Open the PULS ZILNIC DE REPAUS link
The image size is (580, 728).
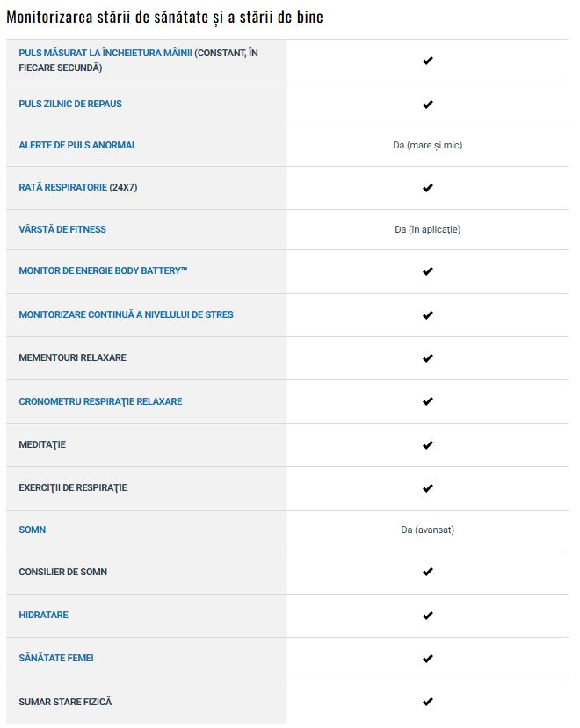[x=70, y=104]
